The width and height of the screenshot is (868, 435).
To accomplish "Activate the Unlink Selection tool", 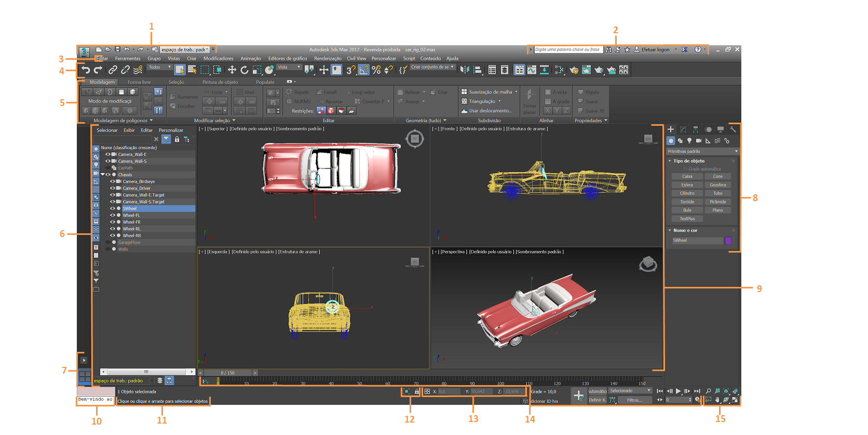I will coord(125,70).
